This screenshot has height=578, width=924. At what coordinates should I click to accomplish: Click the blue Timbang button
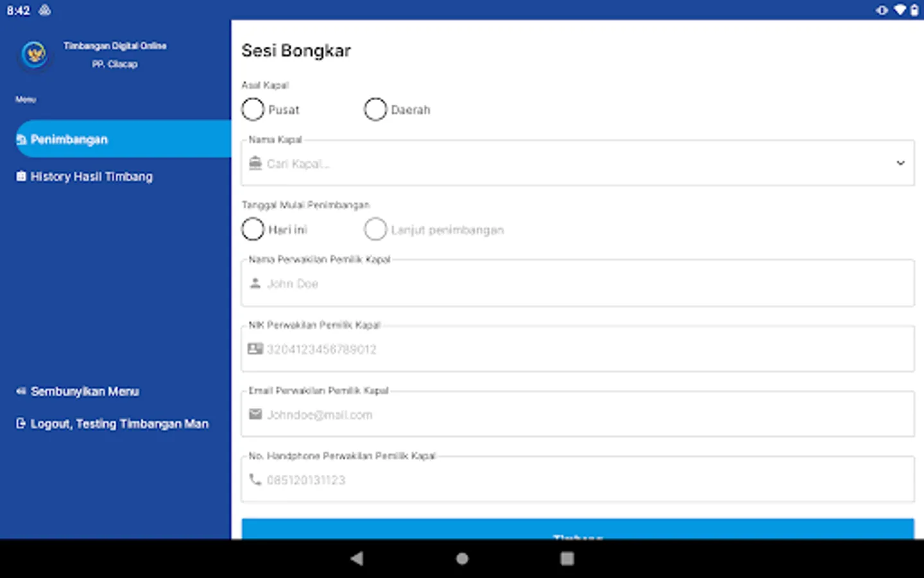(577, 529)
